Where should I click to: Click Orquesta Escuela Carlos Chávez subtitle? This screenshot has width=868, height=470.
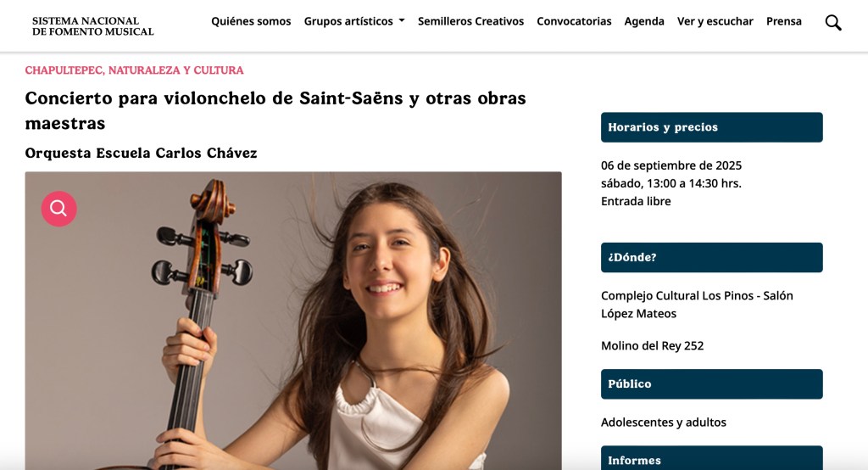tap(142, 153)
